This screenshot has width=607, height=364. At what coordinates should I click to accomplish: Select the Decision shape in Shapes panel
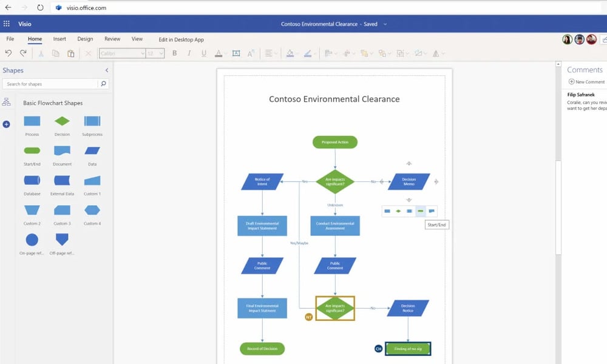62,121
